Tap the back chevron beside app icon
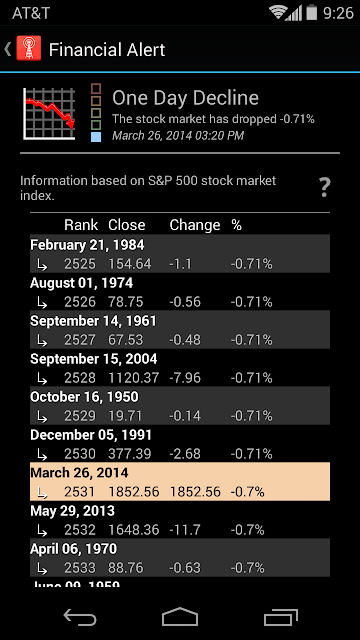Screen dimensions: 360x640 (8, 49)
